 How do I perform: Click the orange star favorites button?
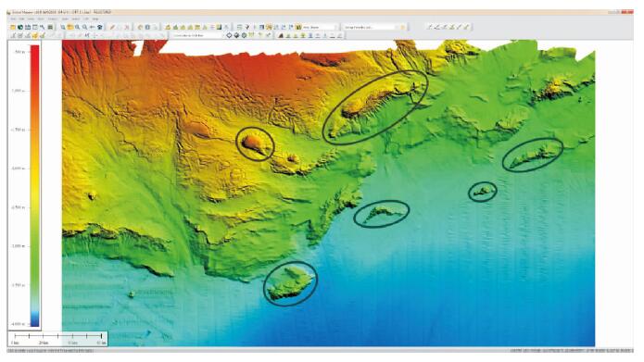403,27
